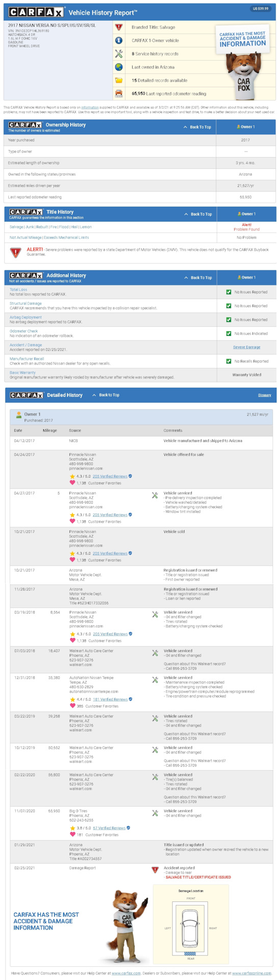This screenshot has width=280, height=980.
Task: Click Back To Top in Ownership History header
Action: click(x=197, y=127)
